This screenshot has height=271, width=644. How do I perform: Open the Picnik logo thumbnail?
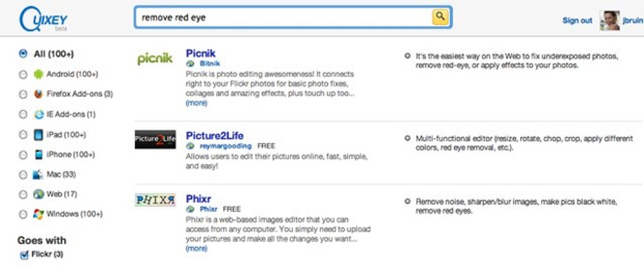click(x=155, y=59)
